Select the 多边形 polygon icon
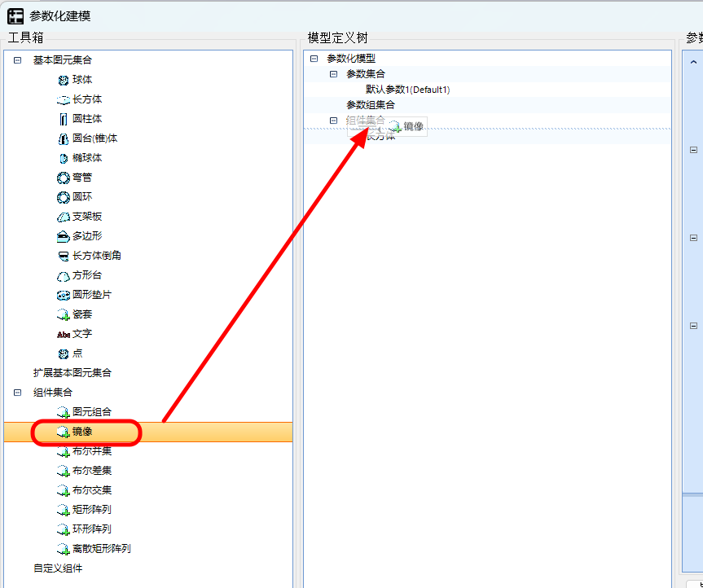 tap(64, 237)
